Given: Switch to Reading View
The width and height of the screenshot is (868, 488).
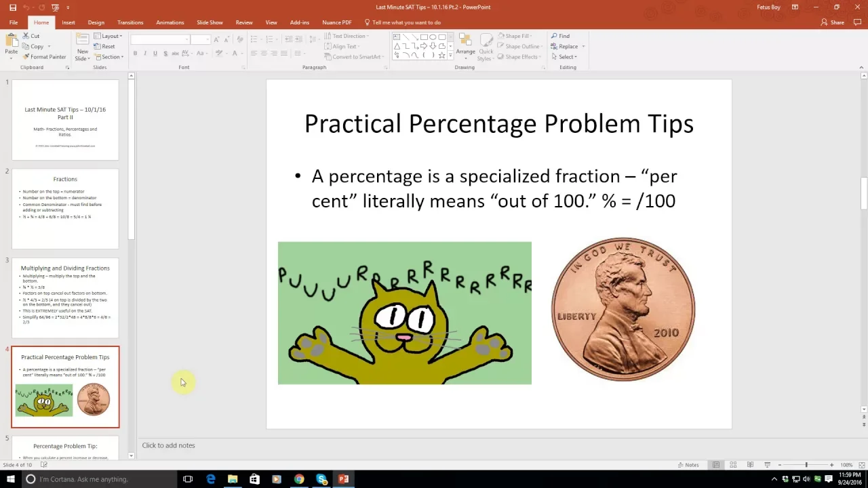Looking at the screenshot, I should tap(750, 465).
